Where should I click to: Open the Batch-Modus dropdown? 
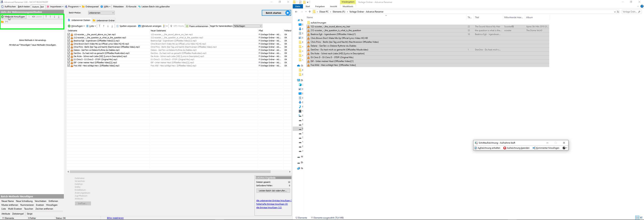pyautogui.click(x=101, y=13)
